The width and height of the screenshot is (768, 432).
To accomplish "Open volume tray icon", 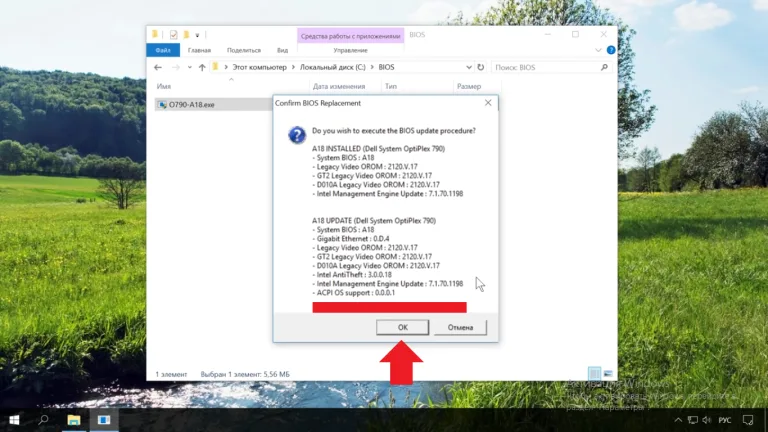I will tap(706, 420).
